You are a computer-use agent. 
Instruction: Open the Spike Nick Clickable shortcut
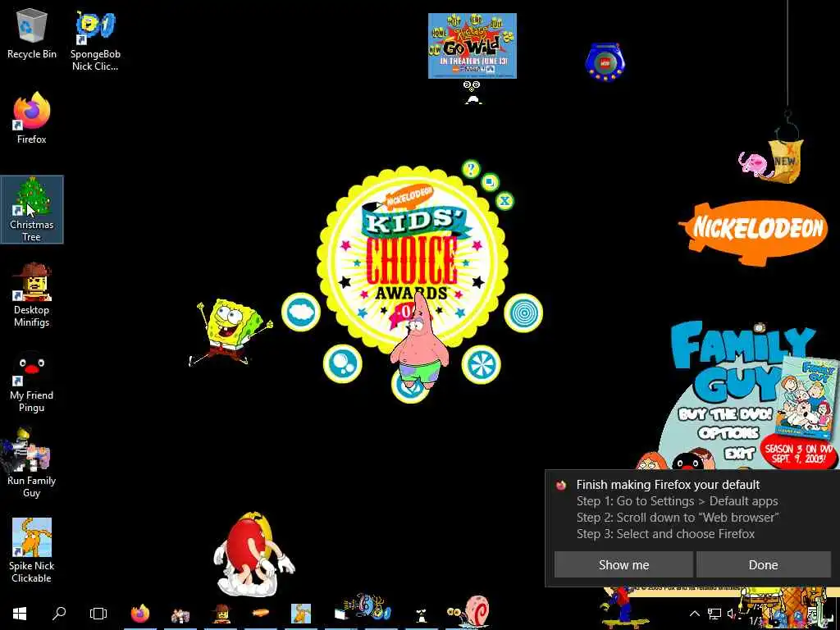tap(32, 550)
